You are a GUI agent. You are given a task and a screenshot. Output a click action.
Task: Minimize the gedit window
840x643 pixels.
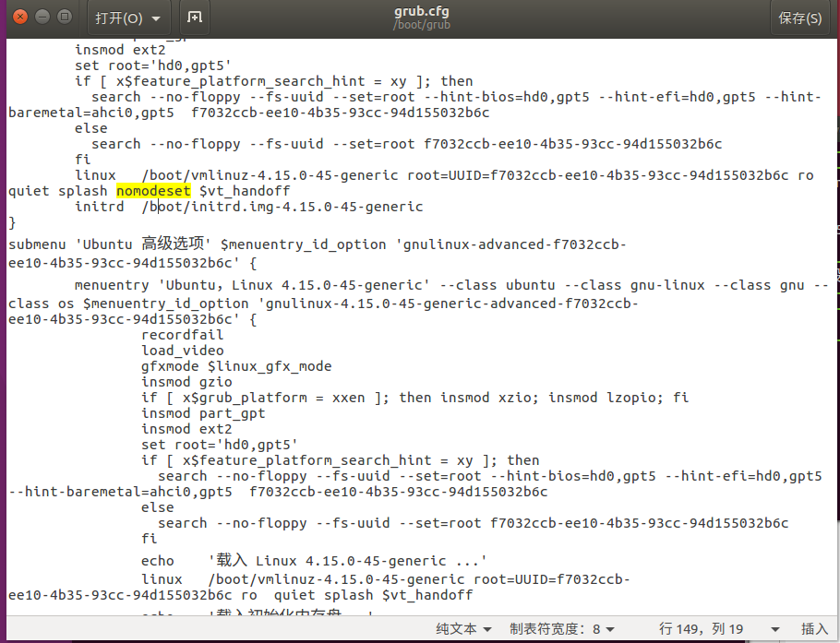click(x=42, y=17)
